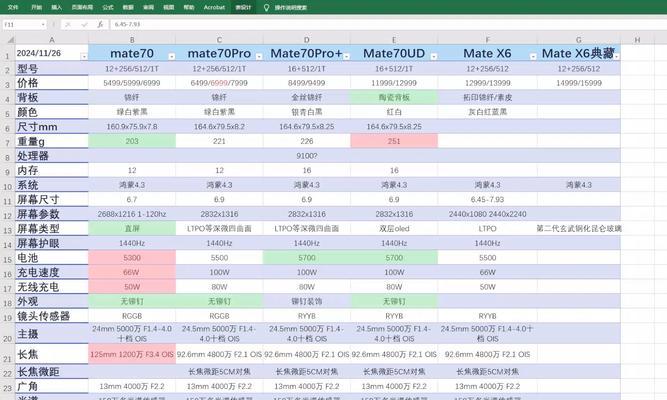Viewport: 667px width, 400px height.
Task: Switch to the 视图 ribbon tab
Action: 168,7
